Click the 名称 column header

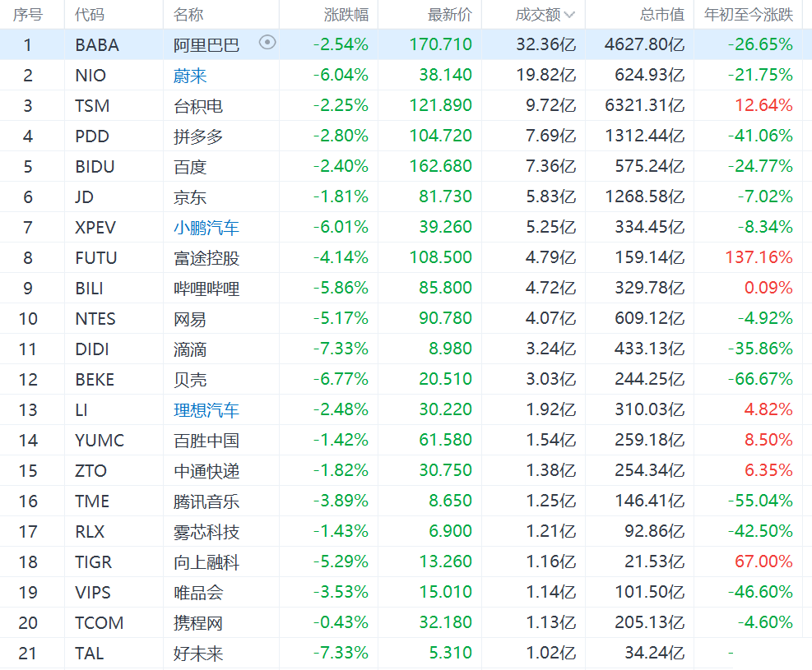point(188,15)
